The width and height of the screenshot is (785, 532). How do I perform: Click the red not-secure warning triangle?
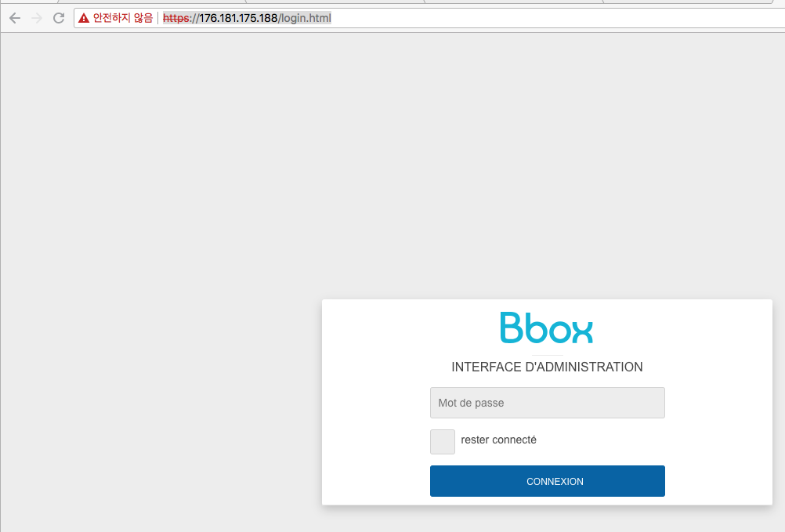(x=84, y=19)
